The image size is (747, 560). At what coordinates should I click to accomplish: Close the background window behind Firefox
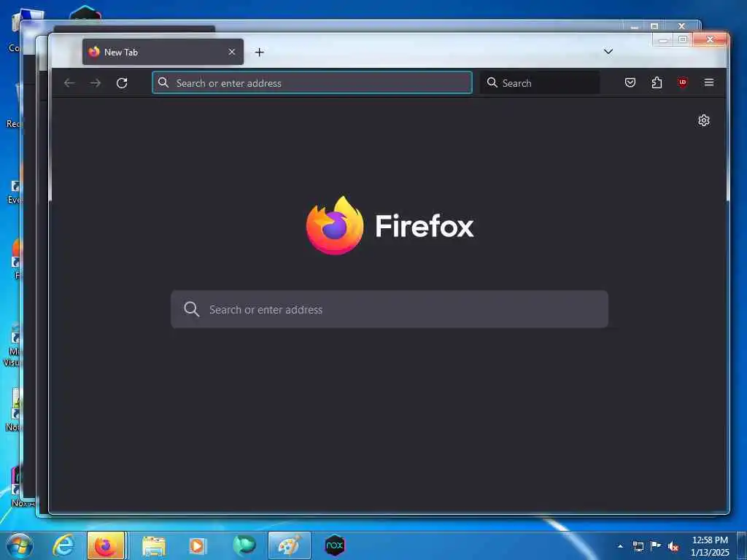coord(681,26)
